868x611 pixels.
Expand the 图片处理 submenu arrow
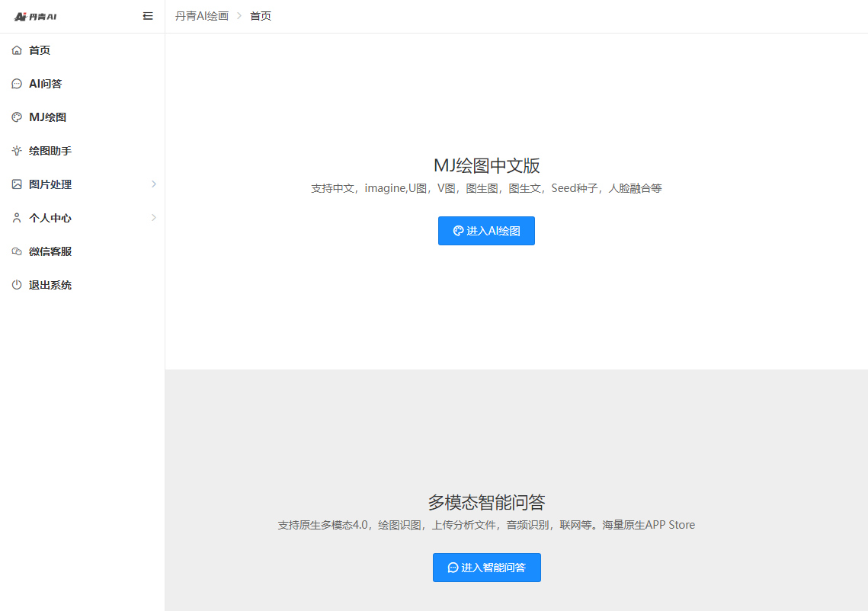coord(153,184)
